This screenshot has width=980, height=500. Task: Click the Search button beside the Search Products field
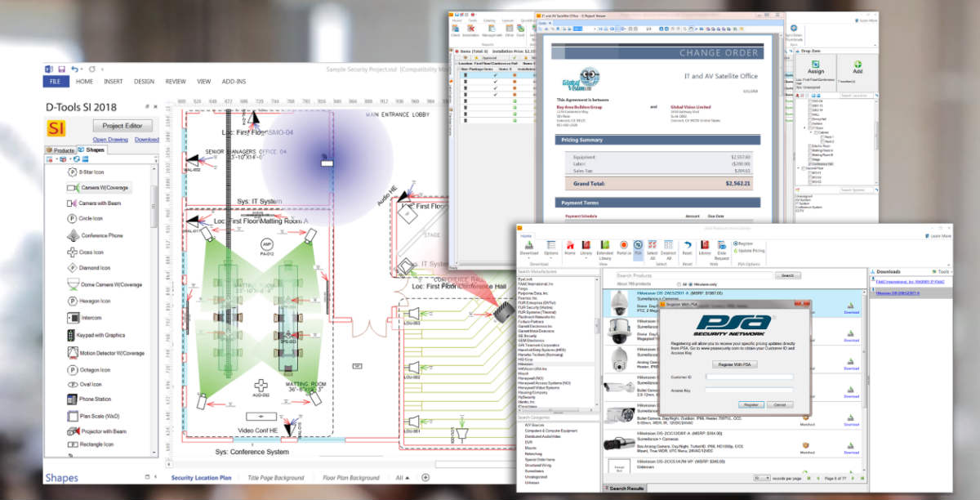787,276
